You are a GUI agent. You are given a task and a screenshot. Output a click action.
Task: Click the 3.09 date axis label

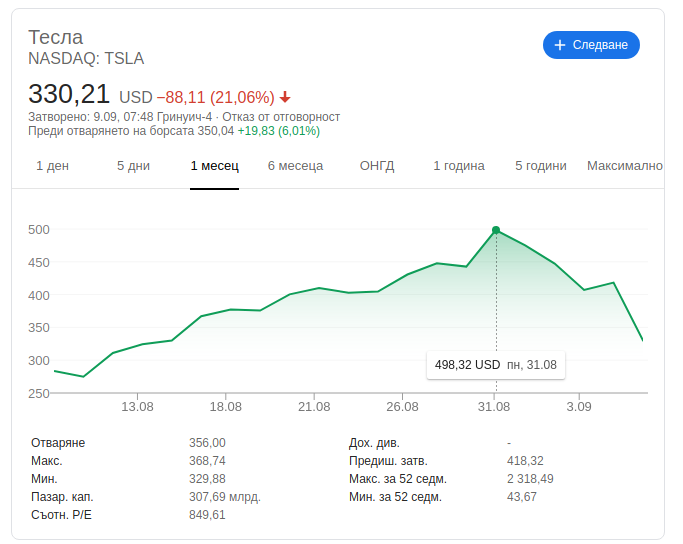[x=579, y=407]
